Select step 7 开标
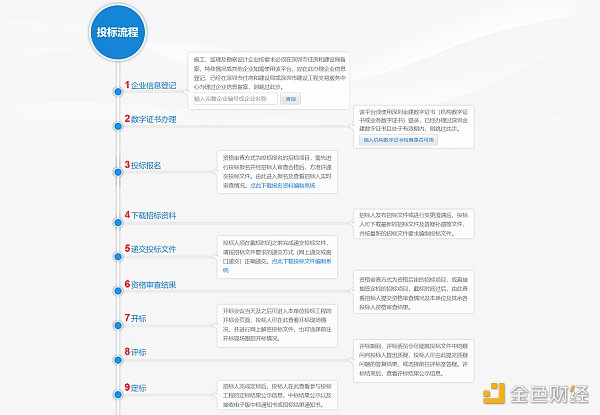Viewport: 600px width, 415px height. [137, 318]
